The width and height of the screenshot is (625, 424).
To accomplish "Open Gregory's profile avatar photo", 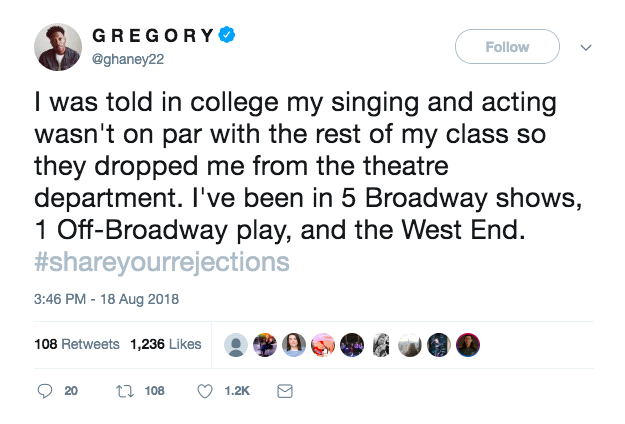I will (58, 47).
